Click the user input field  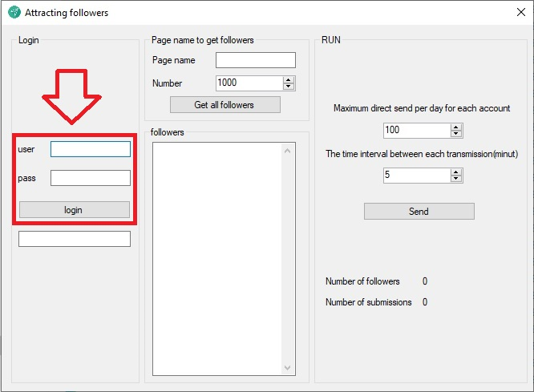[x=90, y=149]
